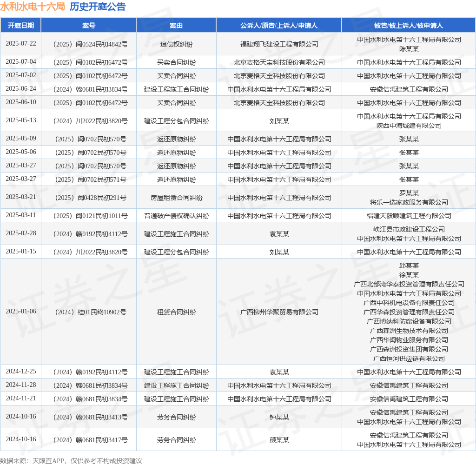This screenshot has height=465, width=476.
Task: Select the date 2025-03-21
Action: click(x=21, y=197)
